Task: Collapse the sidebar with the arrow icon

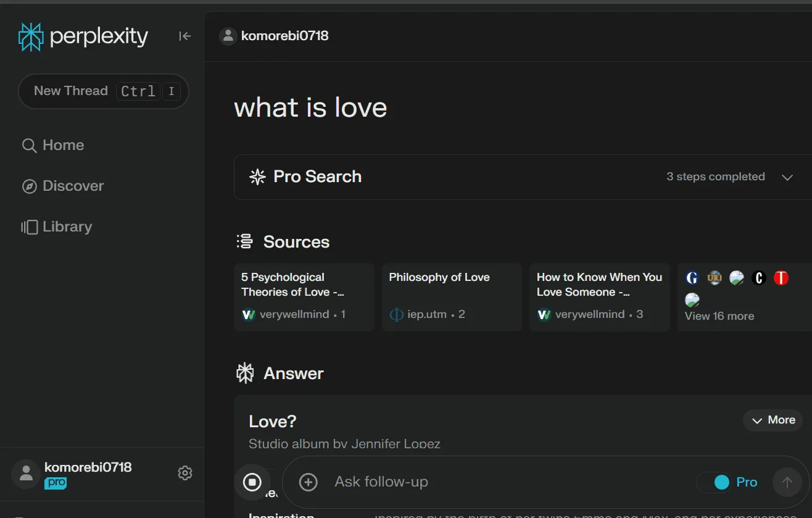Action: pyautogui.click(x=184, y=36)
